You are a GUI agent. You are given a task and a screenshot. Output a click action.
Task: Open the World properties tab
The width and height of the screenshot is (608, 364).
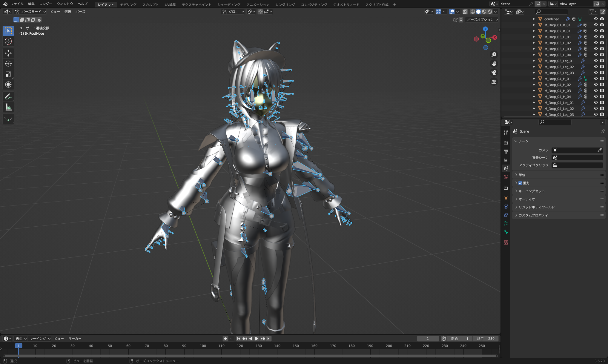coord(506,177)
